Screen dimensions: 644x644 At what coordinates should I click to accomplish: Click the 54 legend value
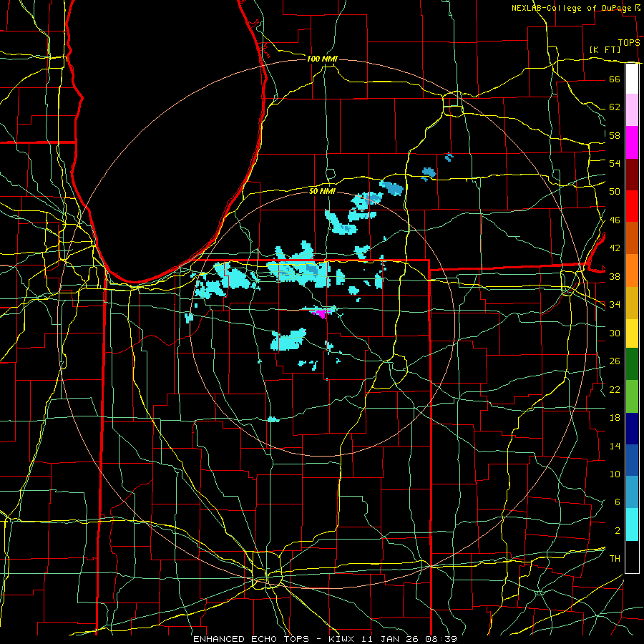(x=615, y=163)
